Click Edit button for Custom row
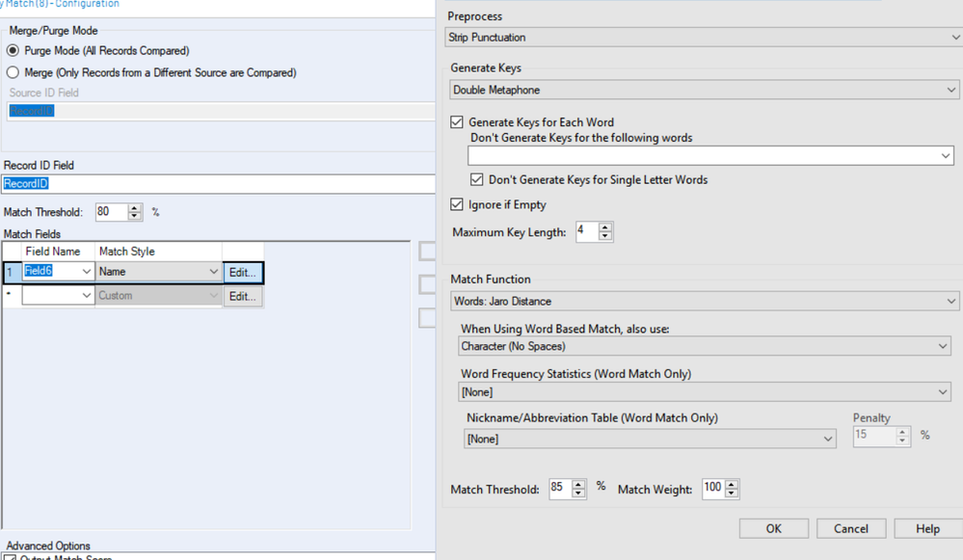 [243, 296]
